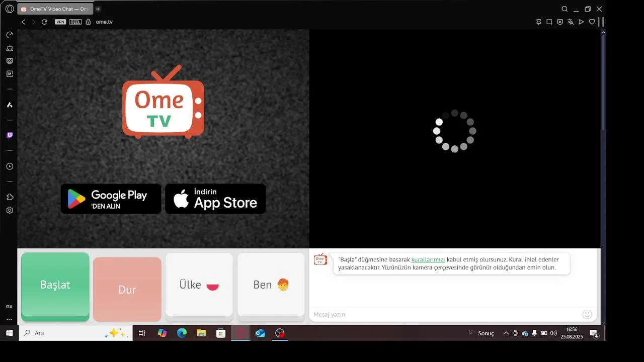Open Google Play download badge
The image size is (644, 362).
click(111, 199)
